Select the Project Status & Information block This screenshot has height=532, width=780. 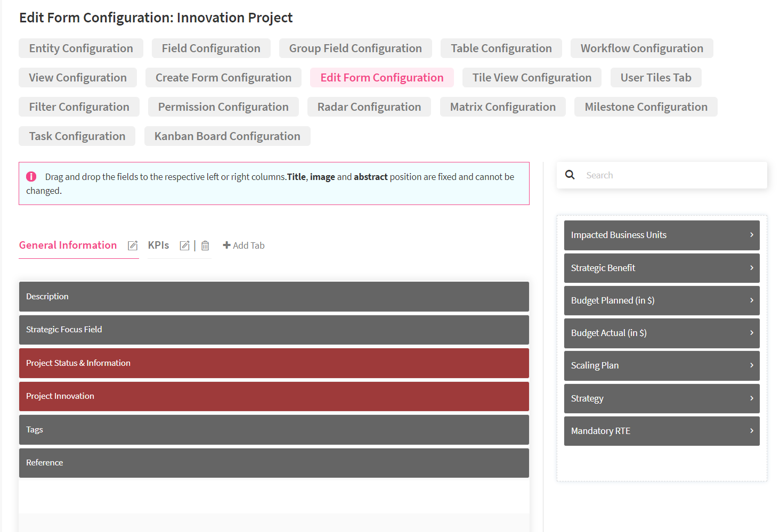pyautogui.click(x=274, y=363)
